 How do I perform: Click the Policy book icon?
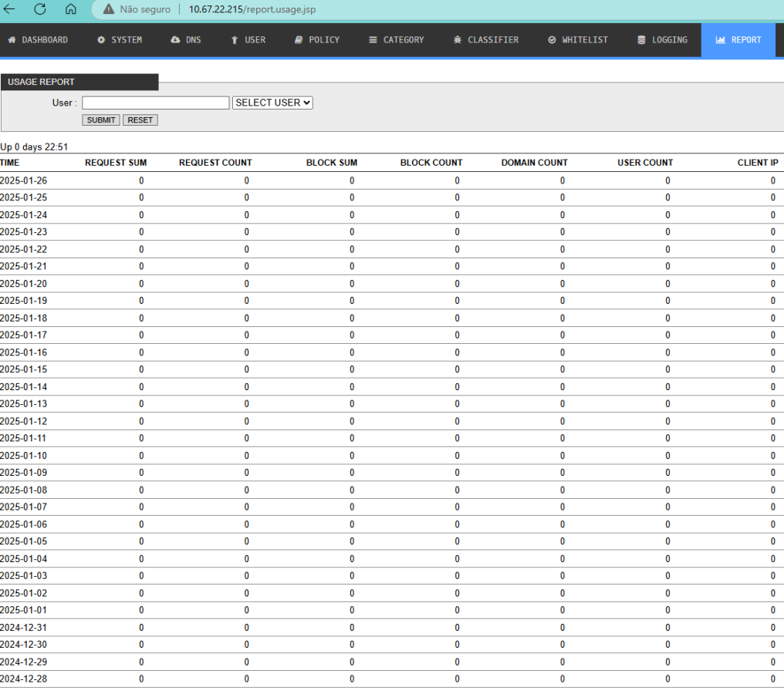[x=299, y=40]
